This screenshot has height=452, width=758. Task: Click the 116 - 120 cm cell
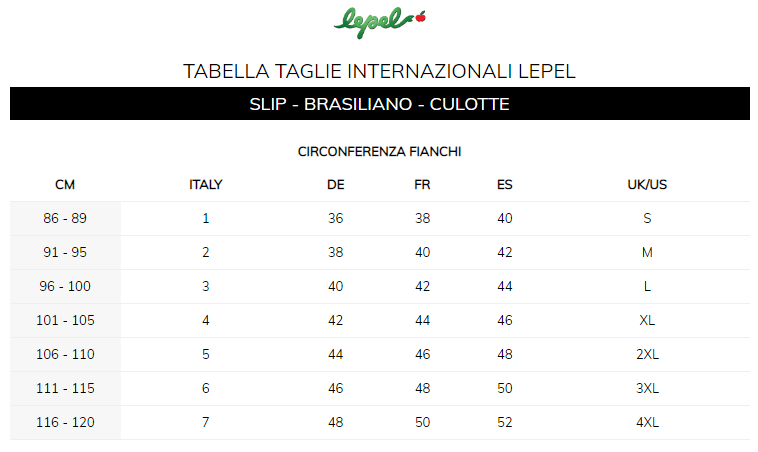click(65, 422)
